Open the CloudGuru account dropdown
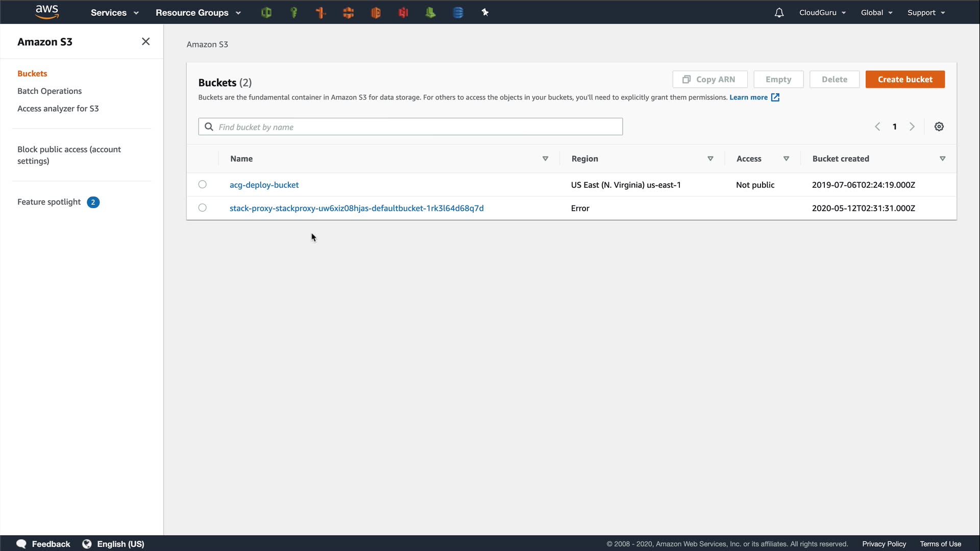This screenshot has height=551, width=980. tap(822, 13)
